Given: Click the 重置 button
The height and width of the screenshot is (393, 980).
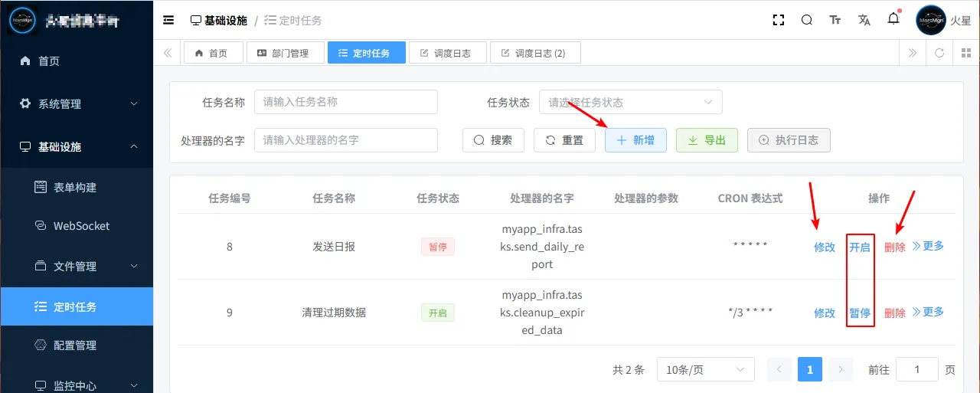Looking at the screenshot, I should [564, 140].
